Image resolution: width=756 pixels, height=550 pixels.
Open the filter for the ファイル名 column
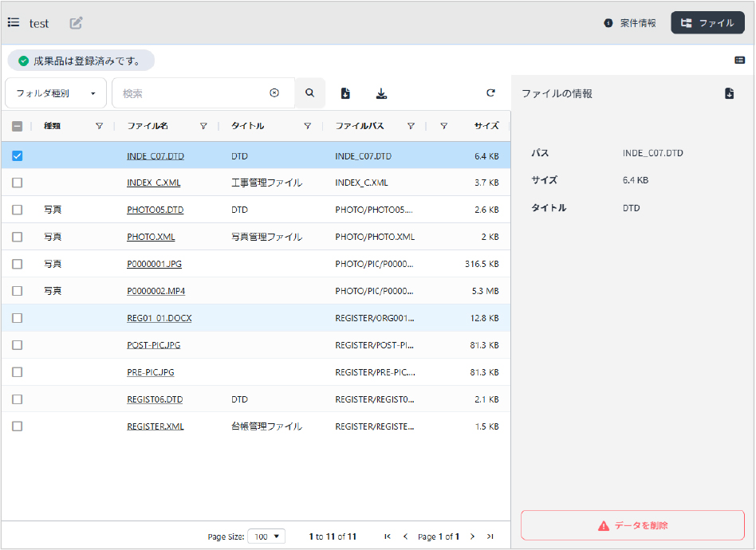point(203,126)
